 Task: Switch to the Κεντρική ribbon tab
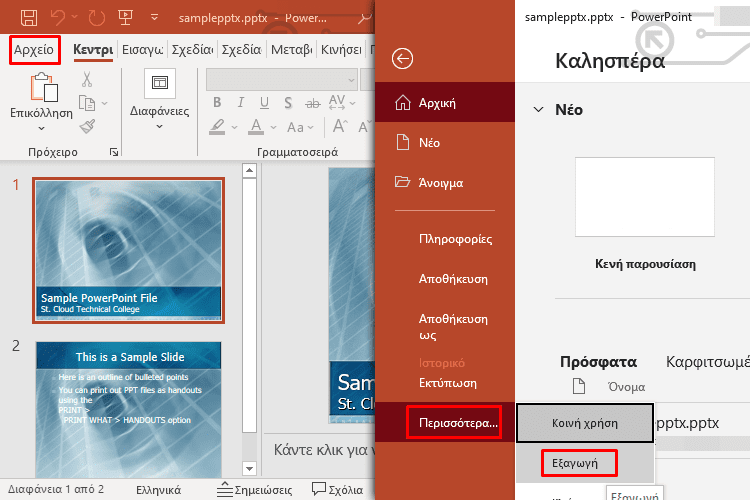(x=93, y=50)
